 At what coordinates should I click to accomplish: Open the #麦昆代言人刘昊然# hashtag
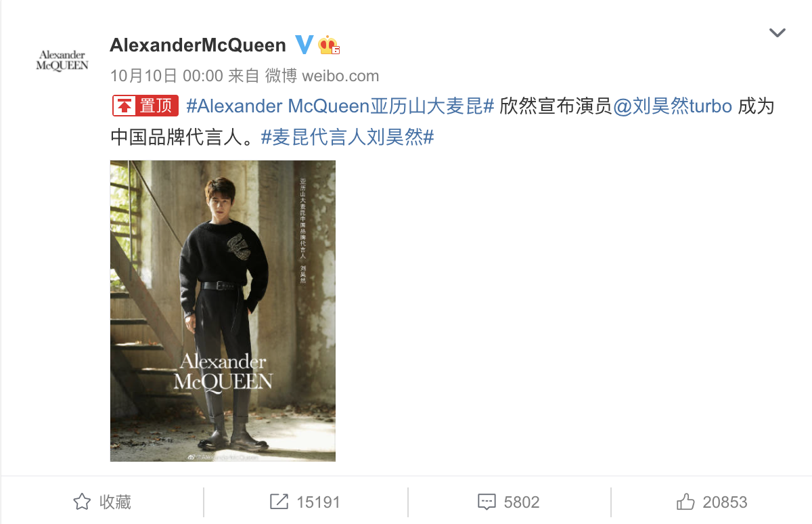pyautogui.click(x=347, y=137)
